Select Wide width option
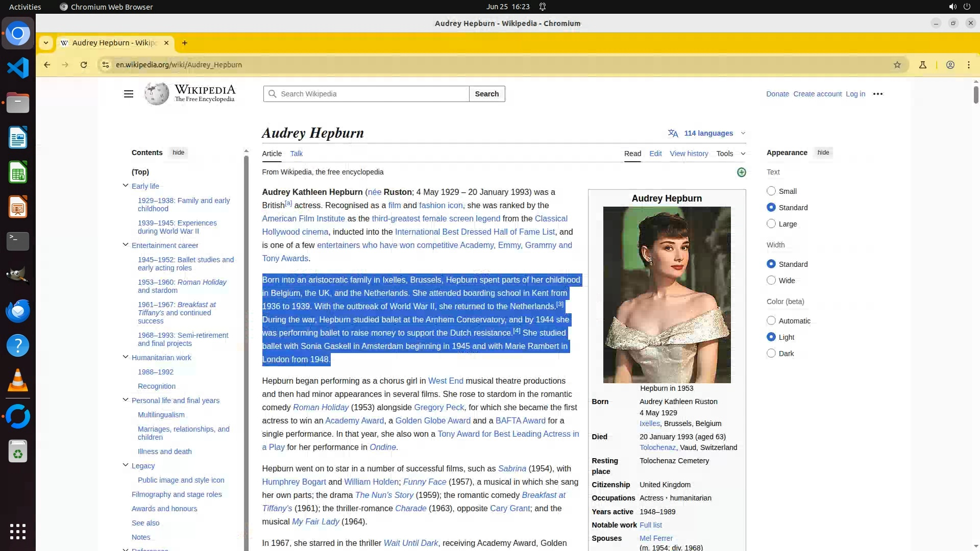Screen dimensions: 980x551 click(x=771, y=281)
